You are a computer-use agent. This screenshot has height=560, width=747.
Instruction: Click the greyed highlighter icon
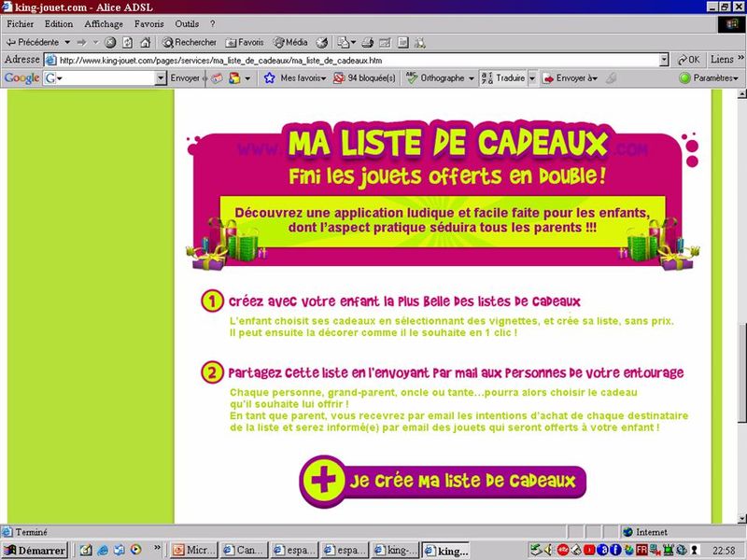pos(612,78)
